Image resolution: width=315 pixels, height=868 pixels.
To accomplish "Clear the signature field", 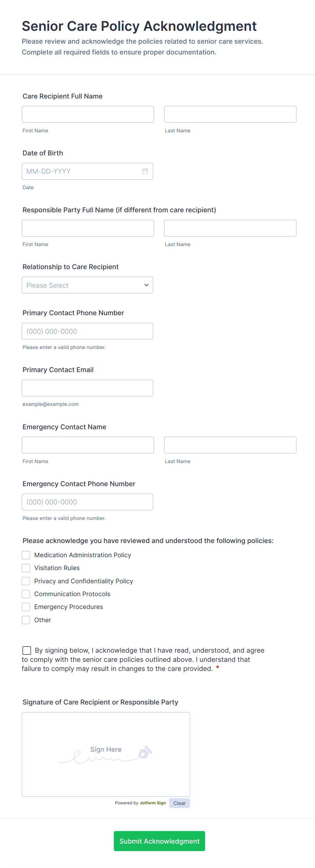I will [x=180, y=803].
